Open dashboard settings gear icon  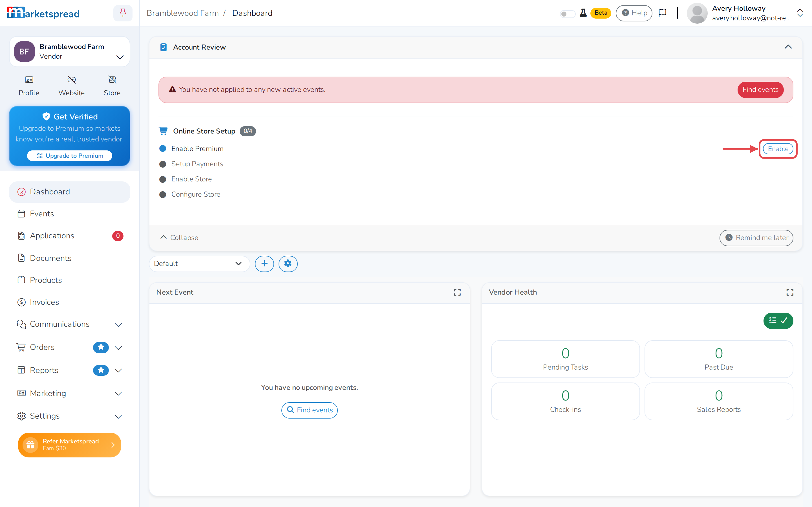[288, 264]
